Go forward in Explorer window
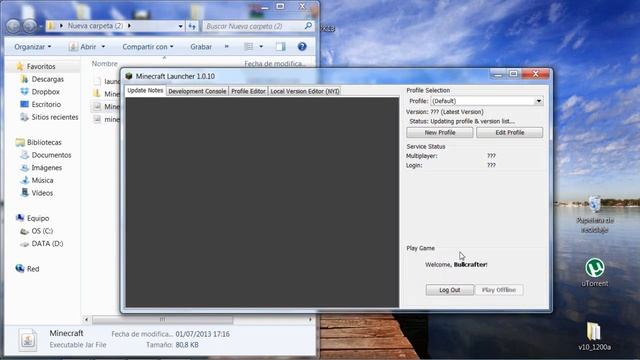The image size is (640, 360). pyautogui.click(x=30, y=26)
